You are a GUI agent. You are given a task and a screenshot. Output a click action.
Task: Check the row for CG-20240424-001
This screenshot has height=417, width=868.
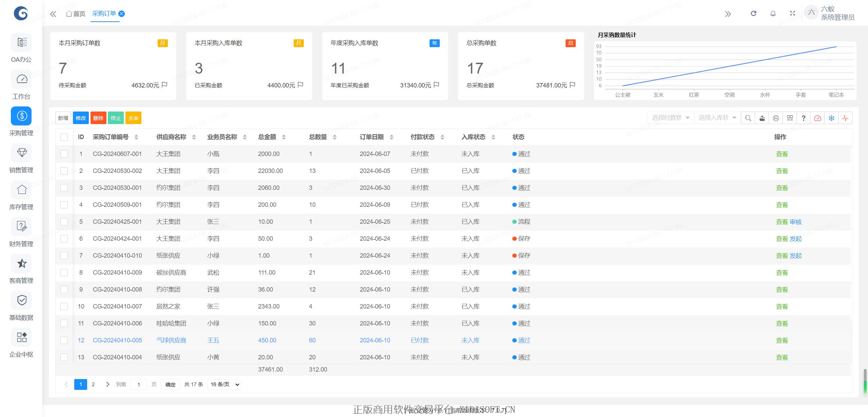point(64,239)
